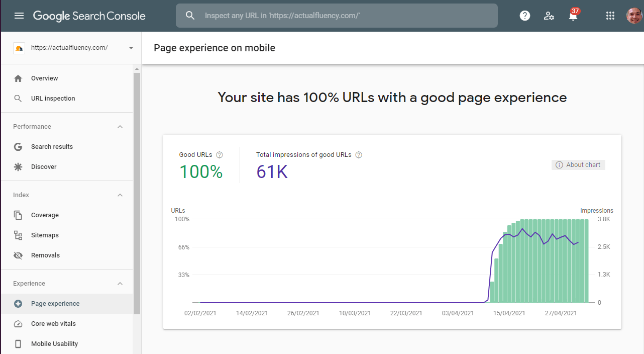The width and height of the screenshot is (644, 354).
Task: Open user settings person-gear icon
Action: [549, 16]
